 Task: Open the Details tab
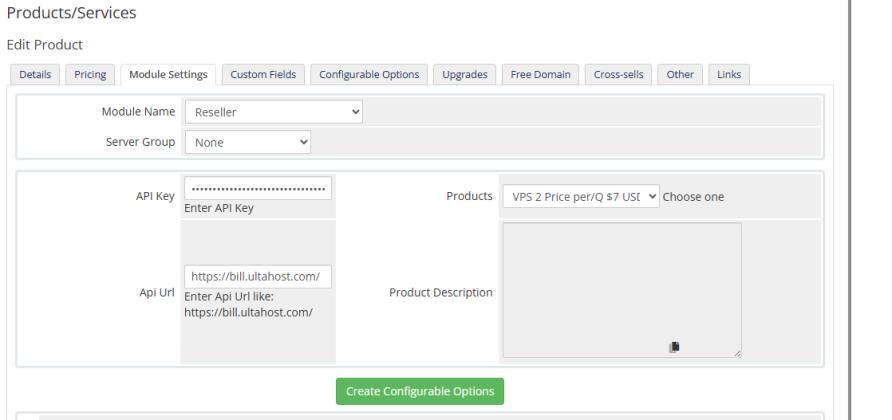(35, 75)
